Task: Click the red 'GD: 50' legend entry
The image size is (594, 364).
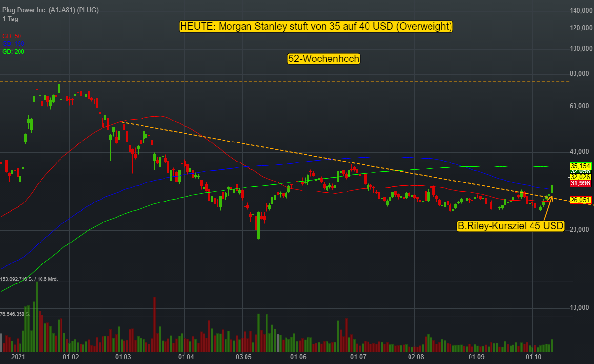Action: 12,36
